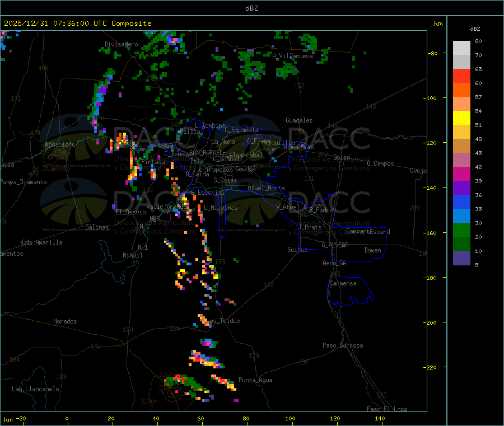Click the 'Lag.Llancanelo' label
The image size is (504, 426).
click(36, 389)
